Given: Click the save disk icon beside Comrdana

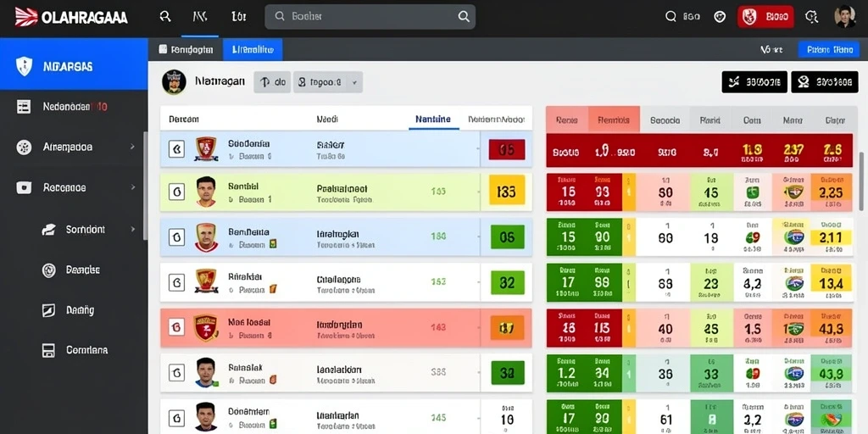Looking at the screenshot, I should click(x=48, y=350).
